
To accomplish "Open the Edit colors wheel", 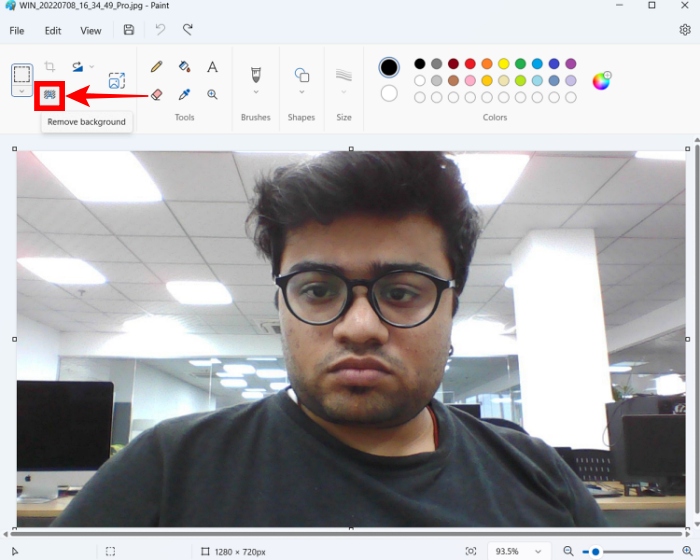I will (601, 81).
